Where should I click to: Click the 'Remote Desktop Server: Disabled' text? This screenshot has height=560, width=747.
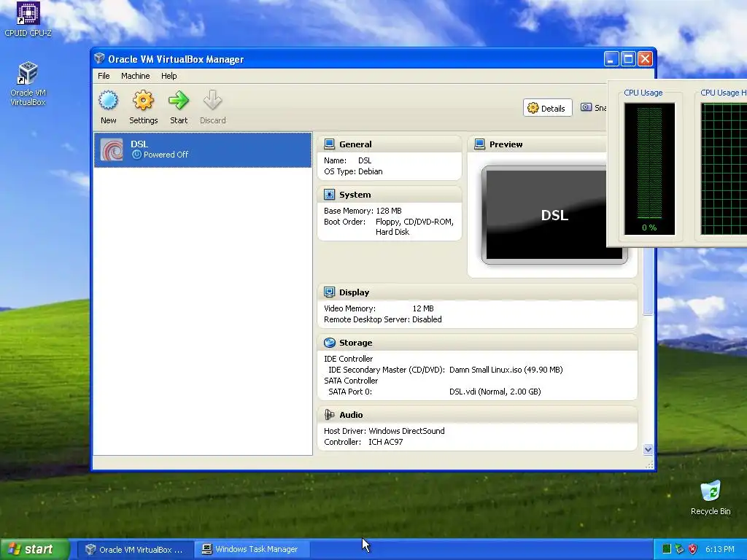[x=382, y=319]
